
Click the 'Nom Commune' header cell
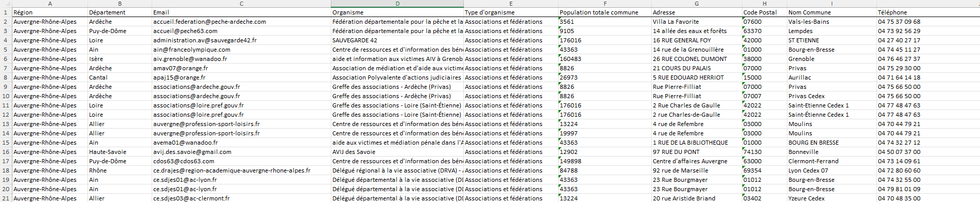point(831,12)
